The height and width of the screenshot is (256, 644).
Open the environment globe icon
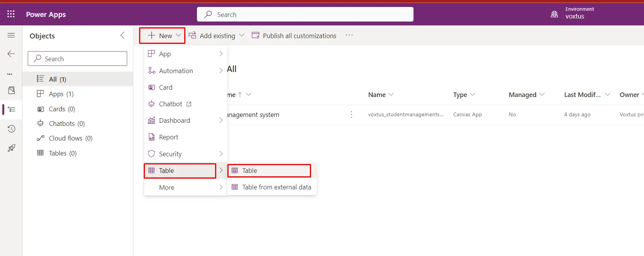[x=554, y=14]
